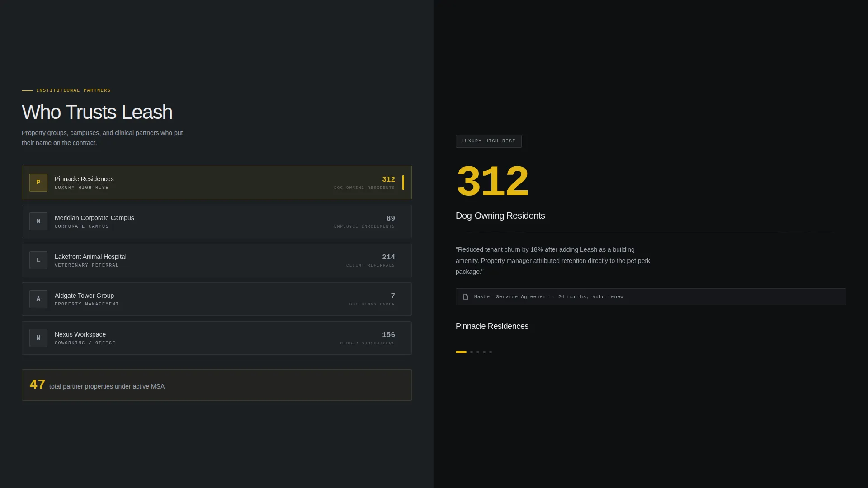The height and width of the screenshot is (488, 868).
Task: Jump to the fifth carousel dot
Action: coord(491,352)
